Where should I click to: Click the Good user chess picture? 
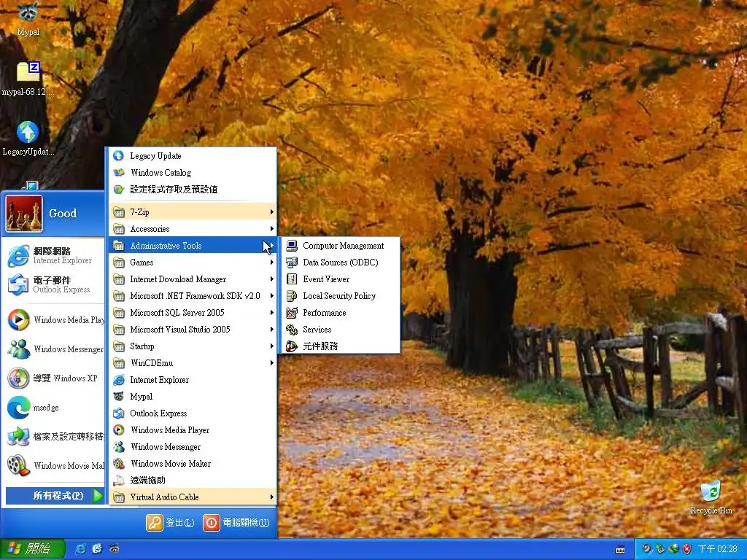click(x=24, y=214)
